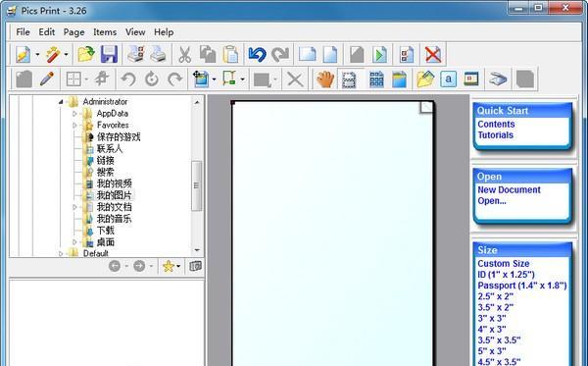This screenshot has height=366, width=588.
Task: Click the folder tree scrollbar thumb
Action: coord(197,185)
